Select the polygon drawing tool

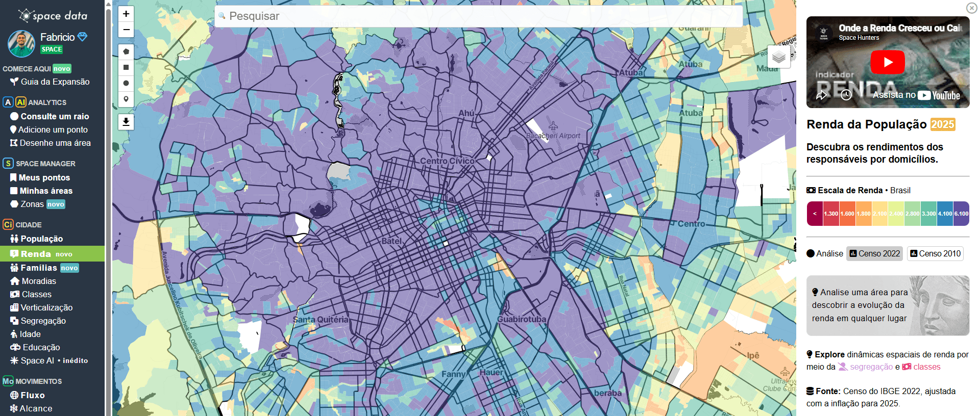point(126,51)
